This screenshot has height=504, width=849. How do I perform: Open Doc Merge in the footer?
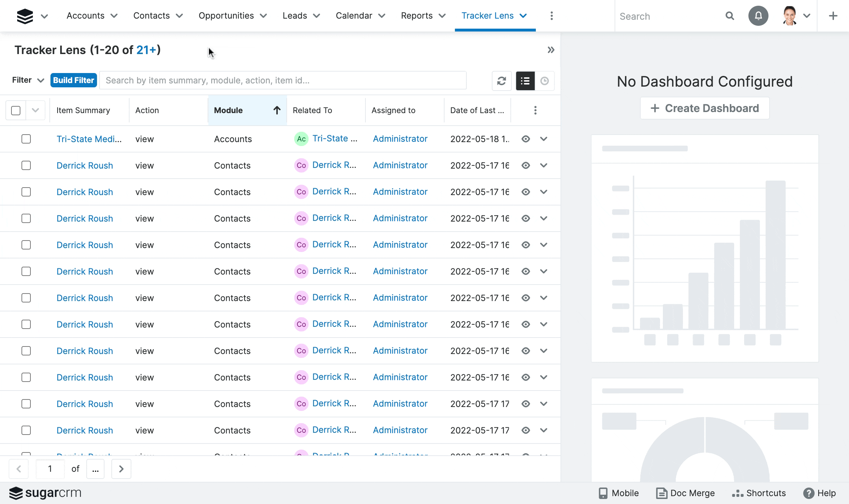tap(685, 493)
